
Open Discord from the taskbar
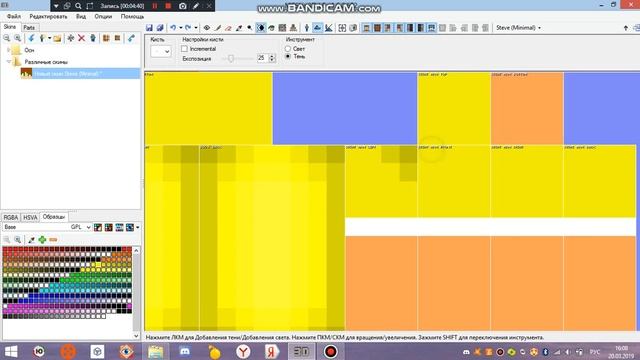tap(185, 351)
